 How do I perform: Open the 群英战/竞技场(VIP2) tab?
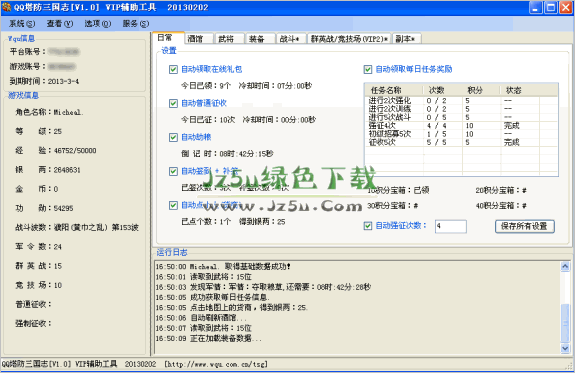[349, 39]
